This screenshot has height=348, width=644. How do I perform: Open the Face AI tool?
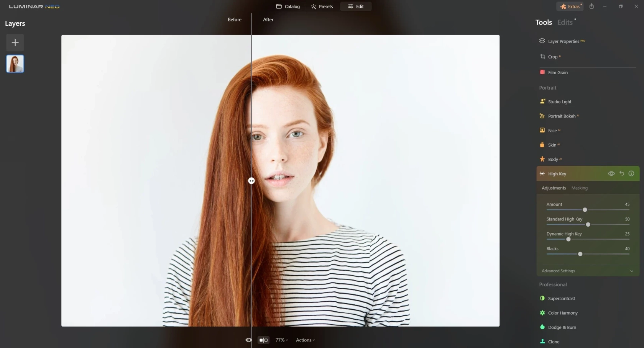554,130
